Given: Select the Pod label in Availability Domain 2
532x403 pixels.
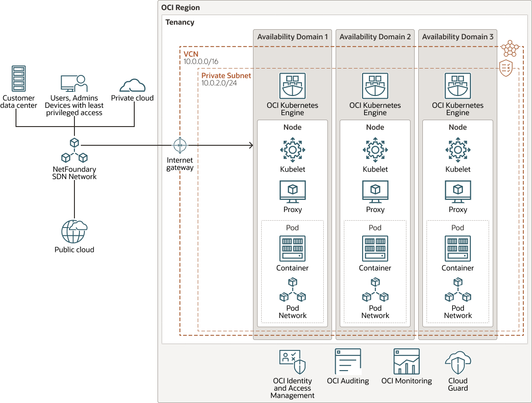Looking at the screenshot, I should (375, 228).
